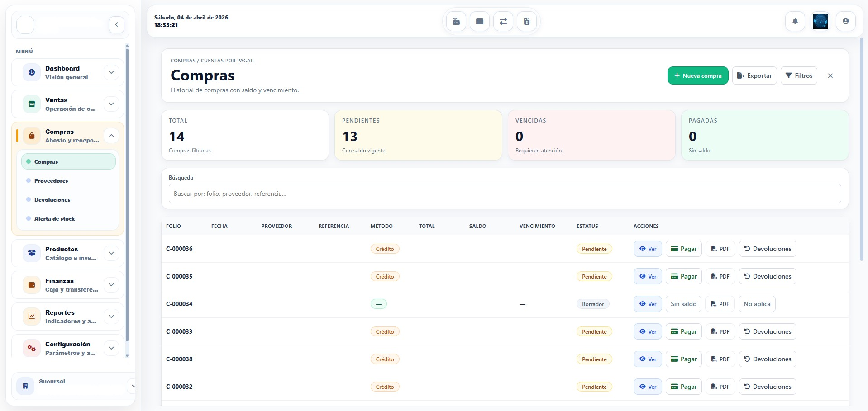View details of purchase C-000035
868x411 pixels.
point(648,277)
